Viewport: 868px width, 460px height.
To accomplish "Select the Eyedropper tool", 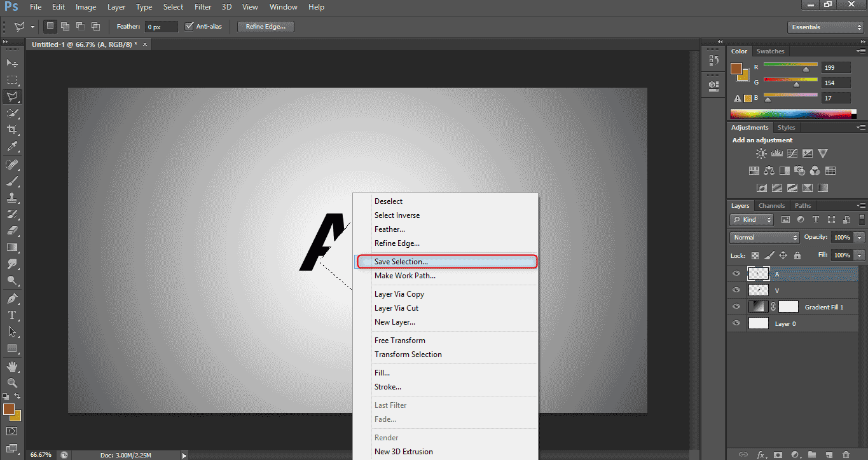I will click(12, 146).
